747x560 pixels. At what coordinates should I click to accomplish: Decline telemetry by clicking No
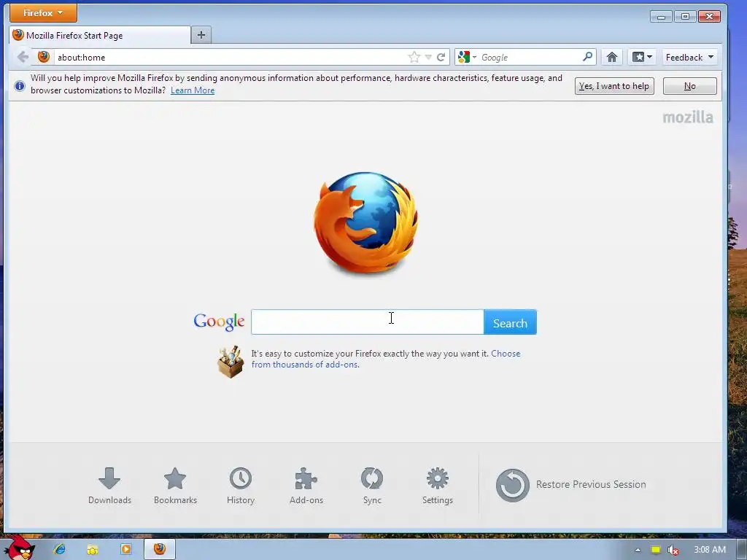pos(690,86)
